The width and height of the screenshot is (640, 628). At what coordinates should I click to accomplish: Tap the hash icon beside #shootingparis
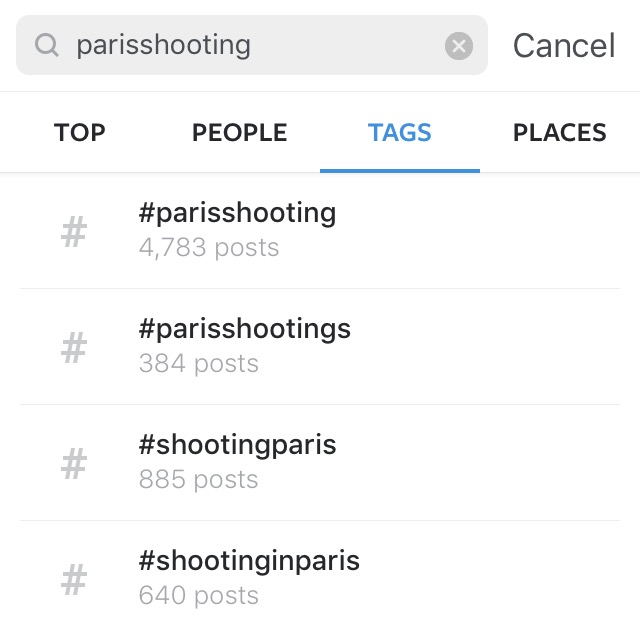74,464
